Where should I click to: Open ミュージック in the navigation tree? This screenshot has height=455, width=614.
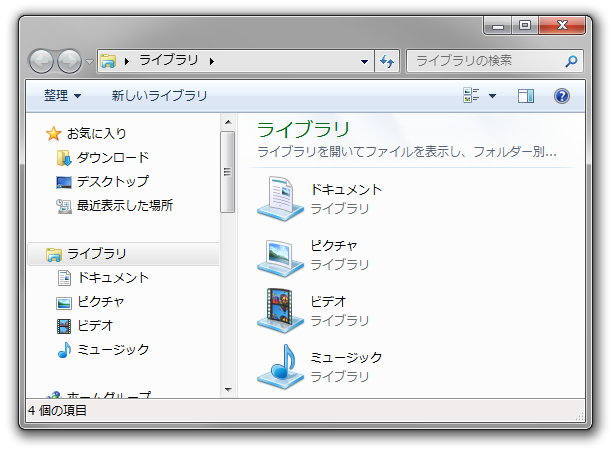tap(113, 350)
